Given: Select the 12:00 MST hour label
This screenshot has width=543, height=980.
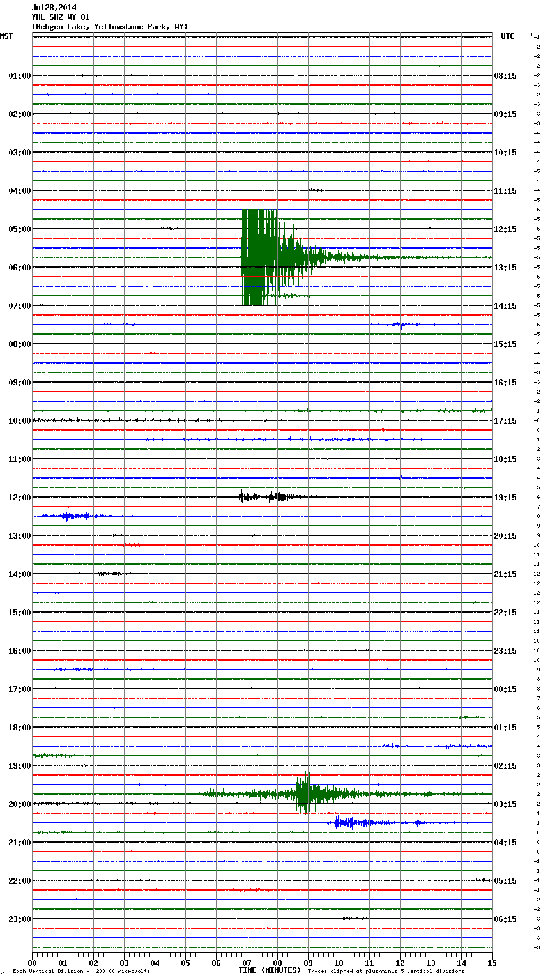Looking at the screenshot, I should (20, 498).
